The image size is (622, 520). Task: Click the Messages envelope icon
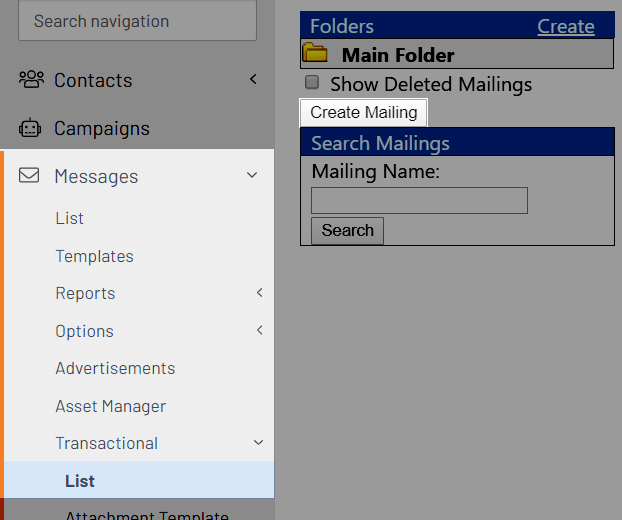click(x=29, y=175)
